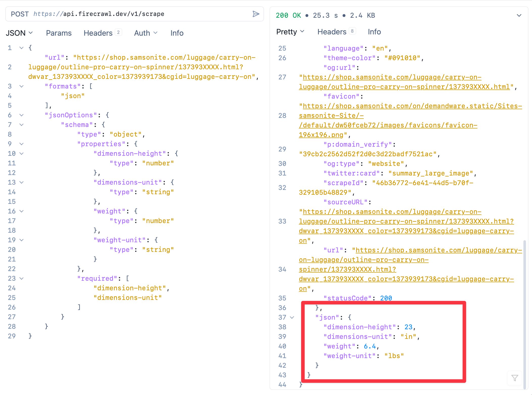Click the "json" format value on line 4
This screenshot has width=532, height=395.
[73, 96]
